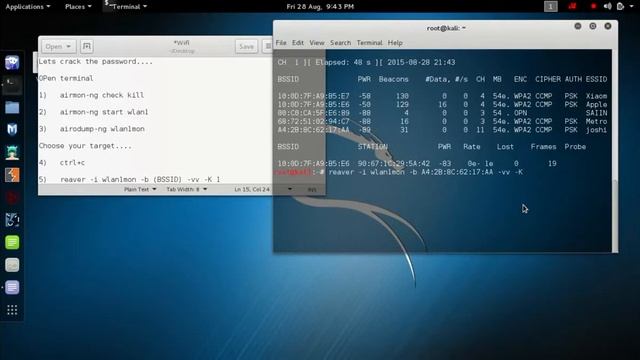
Task: Launch the Burp Suite orange icon in dock
Action: coord(12,175)
